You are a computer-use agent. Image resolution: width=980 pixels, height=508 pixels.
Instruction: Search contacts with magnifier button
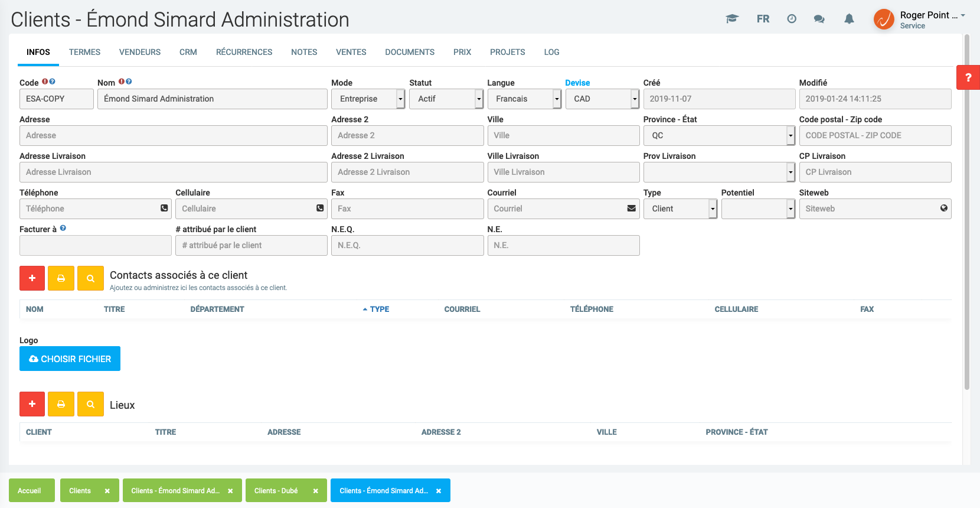90,278
